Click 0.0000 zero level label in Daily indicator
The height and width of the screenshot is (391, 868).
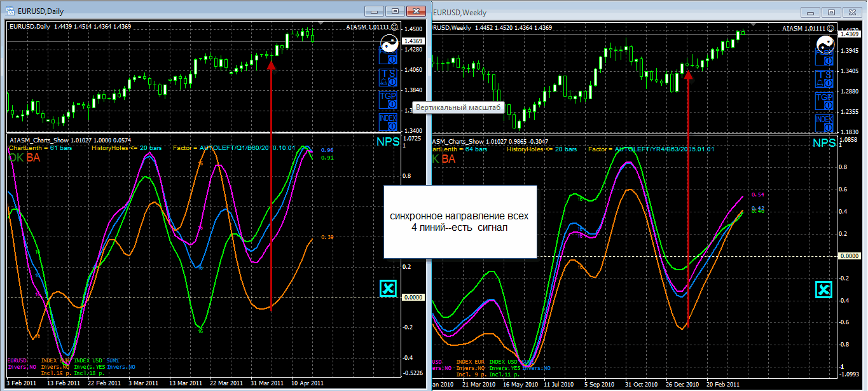pyautogui.click(x=414, y=298)
